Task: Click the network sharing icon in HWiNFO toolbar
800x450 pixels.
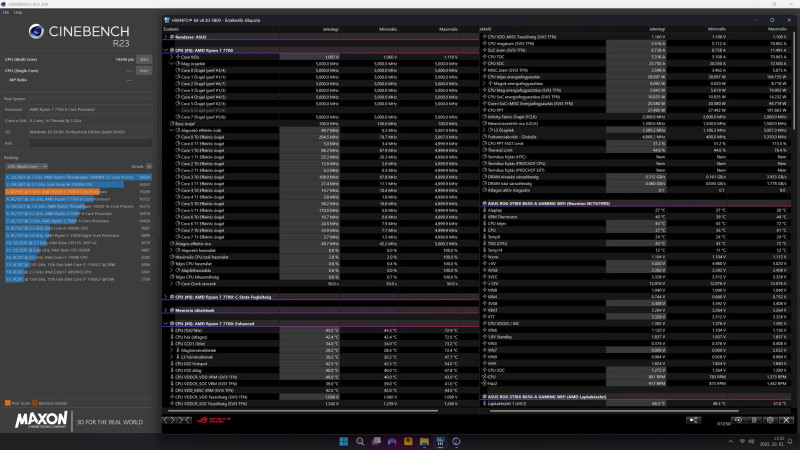Action: point(693,420)
